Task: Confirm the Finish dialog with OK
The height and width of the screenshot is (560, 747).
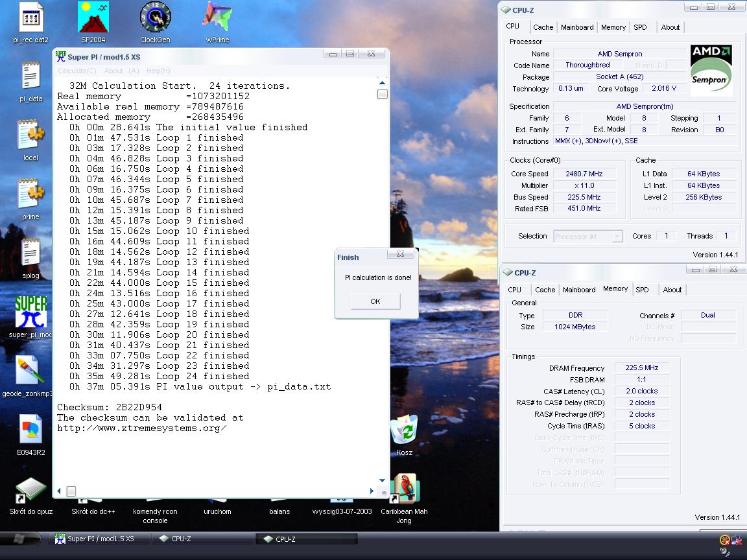Action: [375, 301]
